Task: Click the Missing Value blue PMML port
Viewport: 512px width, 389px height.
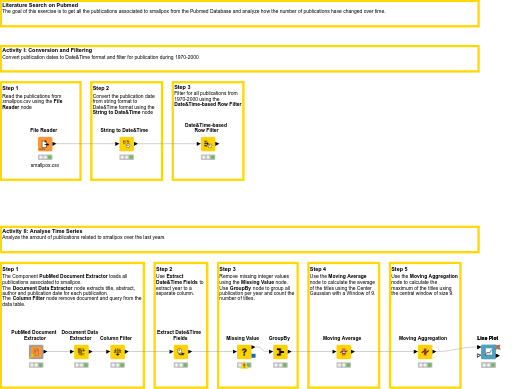Action: [x=253, y=356]
